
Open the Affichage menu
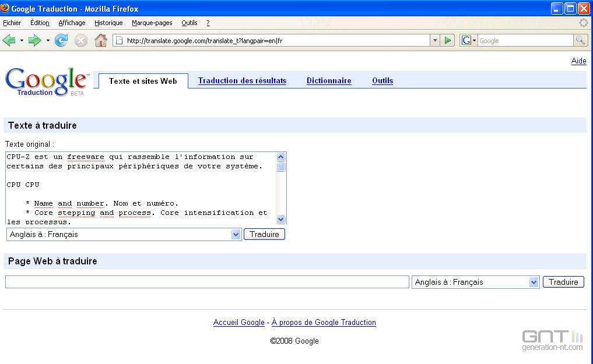72,23
